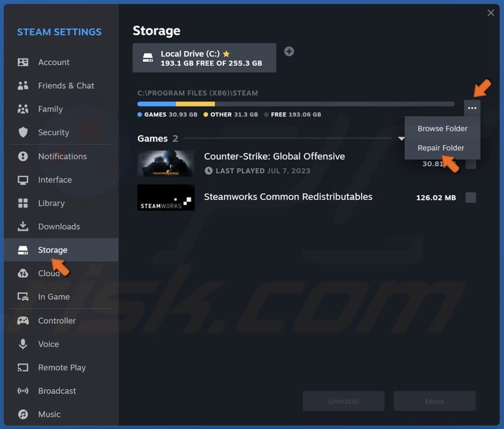
Task: Click the Broadcast signal icon
Action: pyautogui.click(x=23, y=391)
